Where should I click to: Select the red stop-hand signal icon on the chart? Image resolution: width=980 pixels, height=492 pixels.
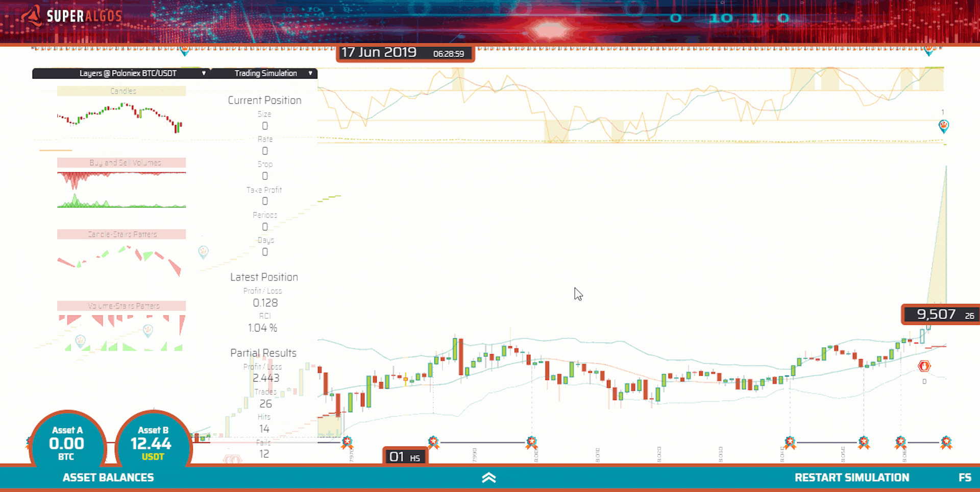tap(924, 366)
